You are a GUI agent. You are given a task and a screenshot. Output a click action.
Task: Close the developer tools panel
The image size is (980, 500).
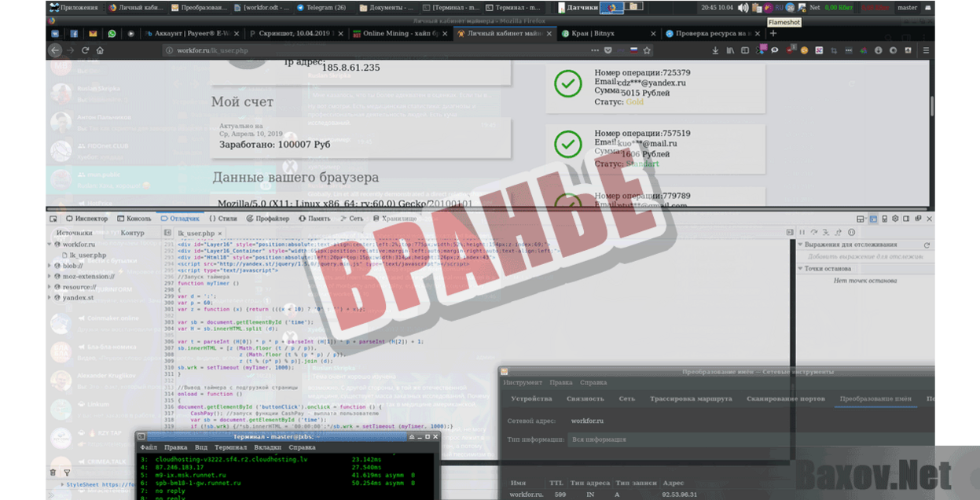click(x=930, y=219)
